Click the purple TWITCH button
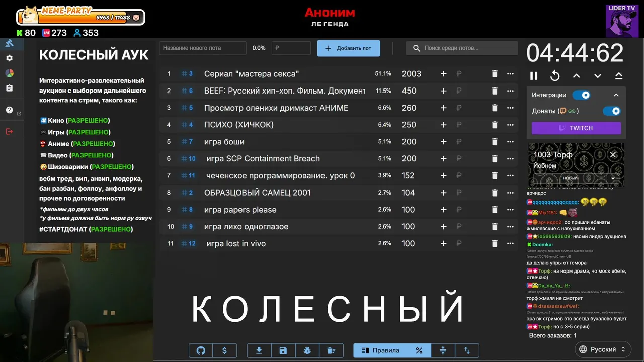 576,128
